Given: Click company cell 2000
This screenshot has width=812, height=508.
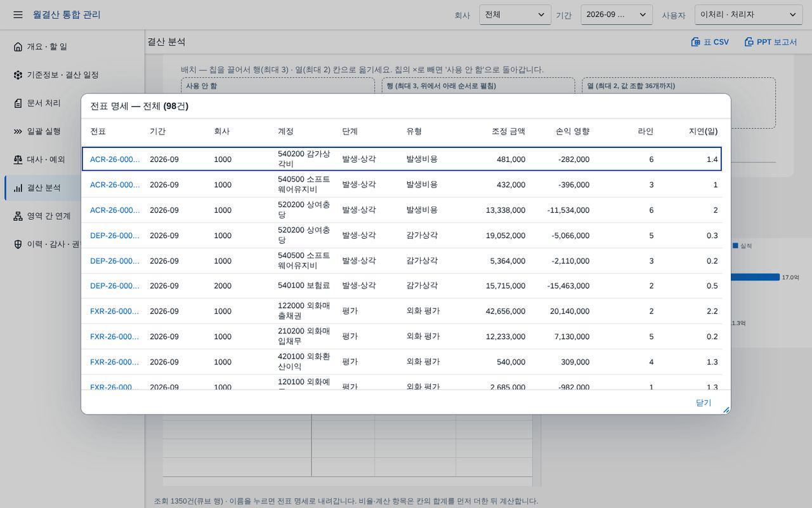Looking at the screenshot, I should (x=223, y=286).
